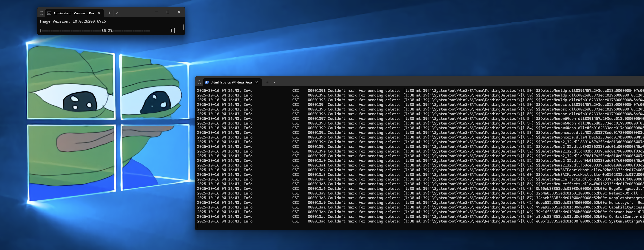Maximize the Command Prompt window
The width and height of the screenshot is (644, 250).
168,12
